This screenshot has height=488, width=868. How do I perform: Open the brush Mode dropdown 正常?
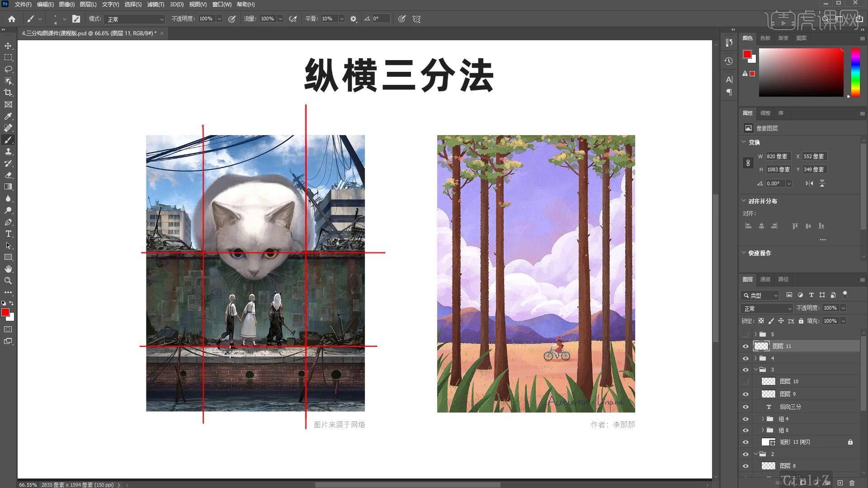135,19
